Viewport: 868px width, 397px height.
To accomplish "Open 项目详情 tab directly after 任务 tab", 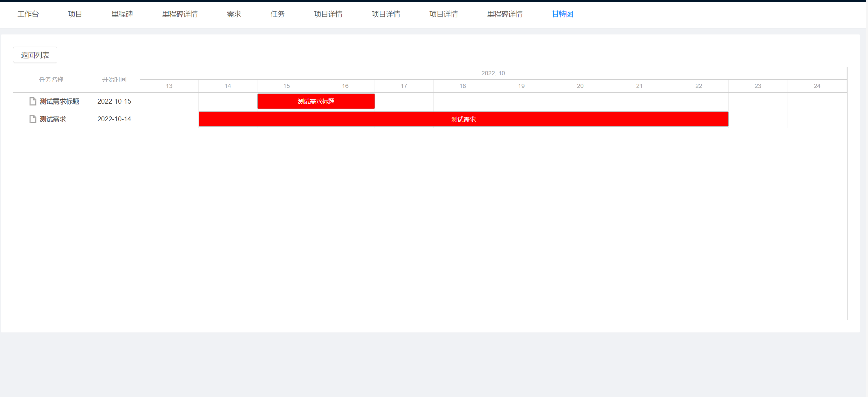I will point(328,14).
